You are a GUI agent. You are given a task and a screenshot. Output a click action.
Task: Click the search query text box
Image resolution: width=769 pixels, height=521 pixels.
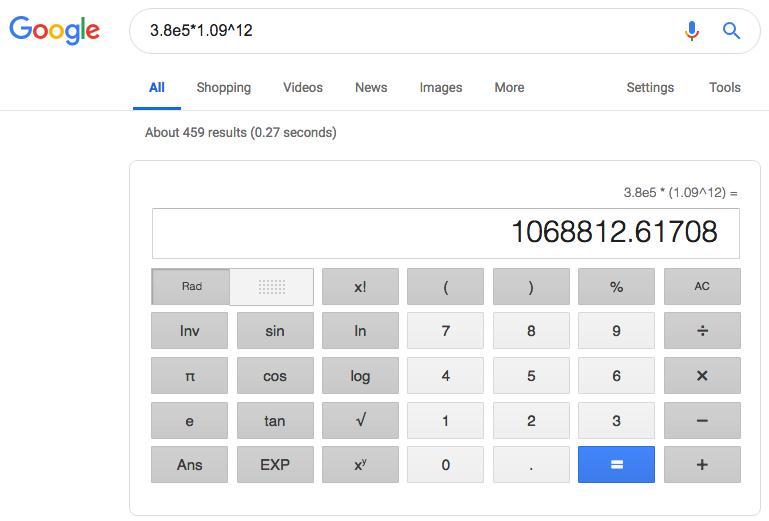pyautogui.click(x=400, y=31)
